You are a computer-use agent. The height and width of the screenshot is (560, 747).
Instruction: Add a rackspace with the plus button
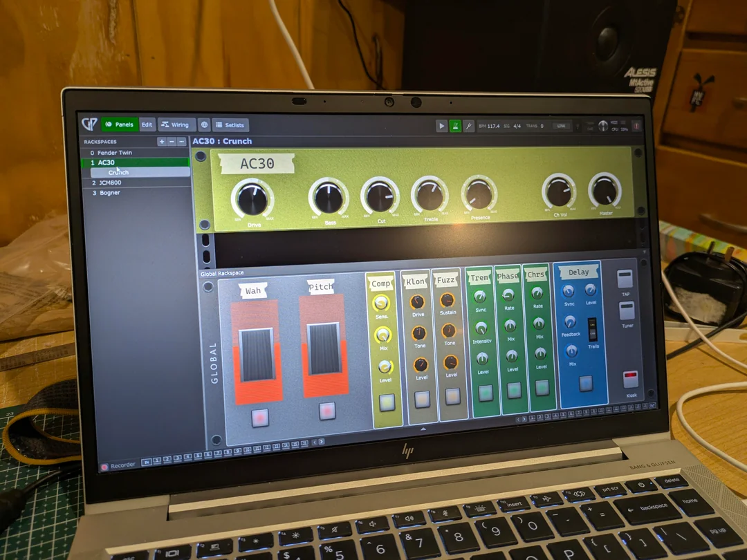[x=162, y=142]
